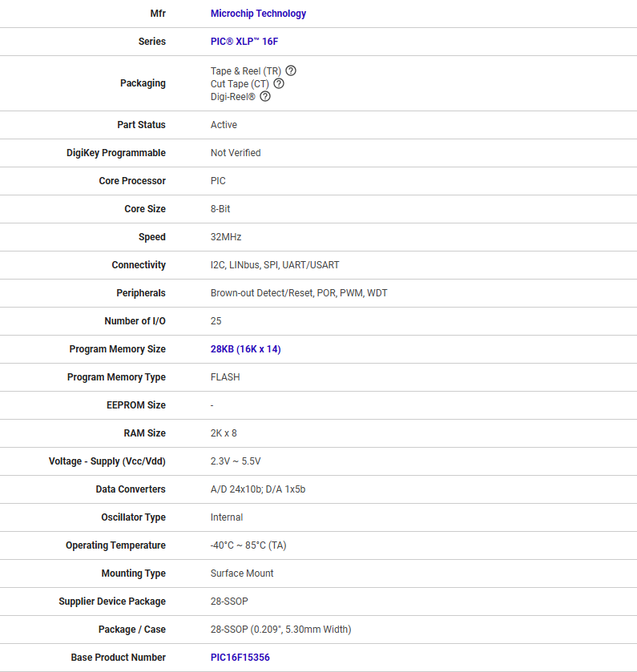Image resolution: width=637 pixels, height=672 pixels.
Task: Click the 'Core Size' row label
Action: pos(145,209)
